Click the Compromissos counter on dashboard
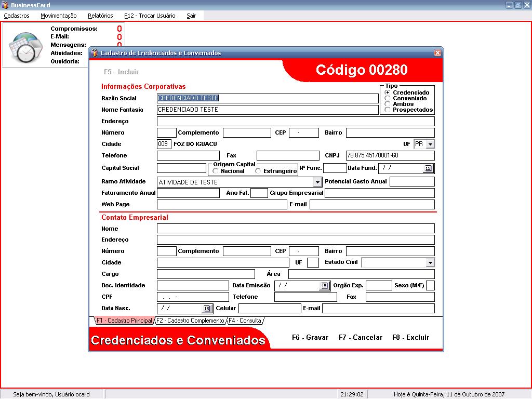The height and width of the screenshot is (399, 532). pos(119,29)
